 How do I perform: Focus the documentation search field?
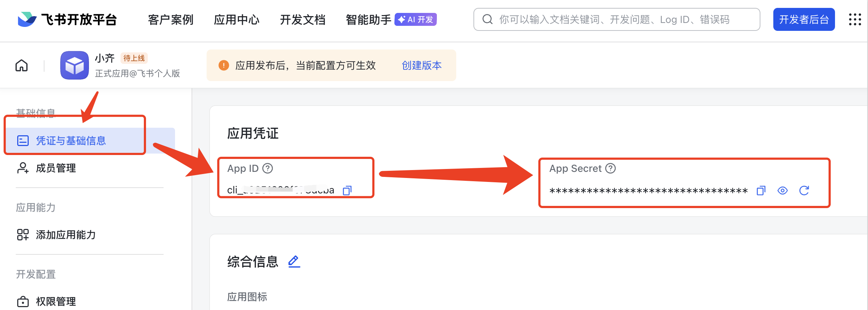[617, 19]
